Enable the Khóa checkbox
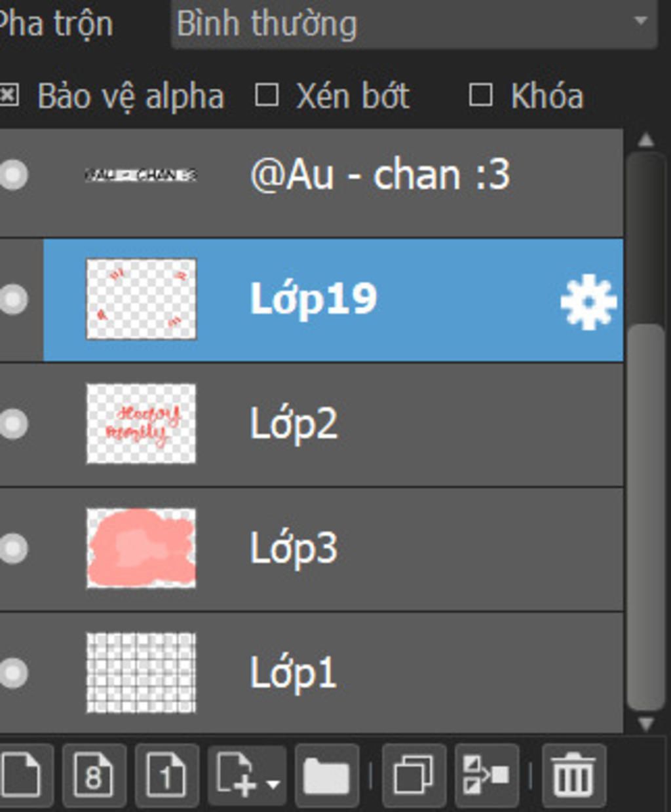This screenshot has height=812, width=671. coord(481,96)
